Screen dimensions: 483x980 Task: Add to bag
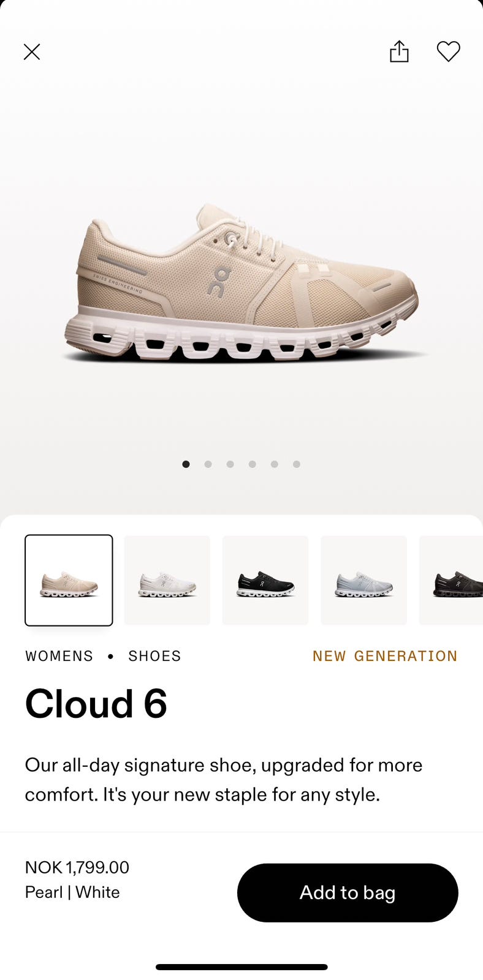pos(348,892)
